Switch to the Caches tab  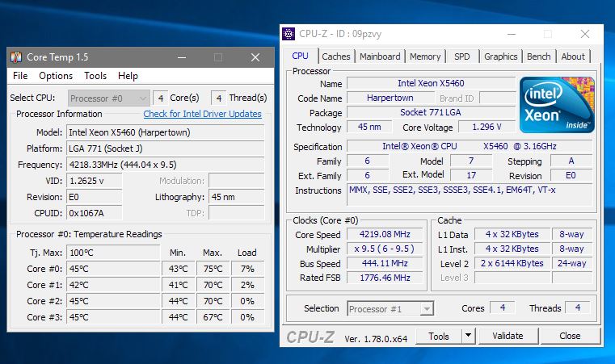tap(336, 56)
